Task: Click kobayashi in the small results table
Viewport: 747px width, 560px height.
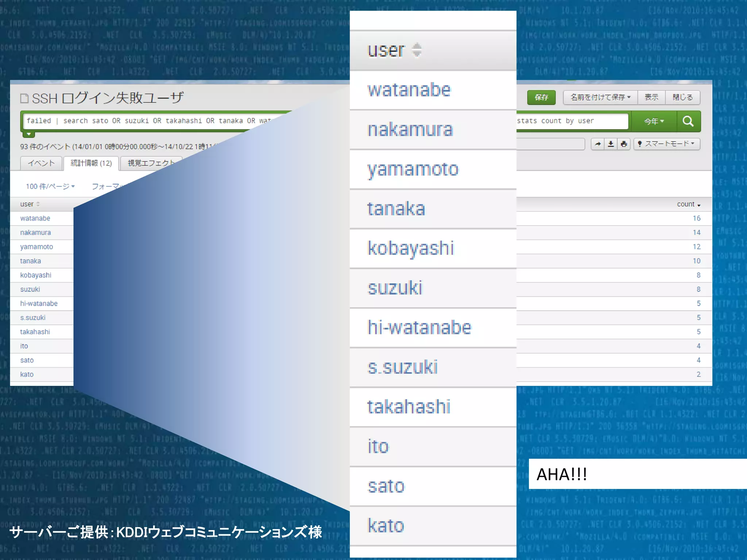Action: coord(36,275)
